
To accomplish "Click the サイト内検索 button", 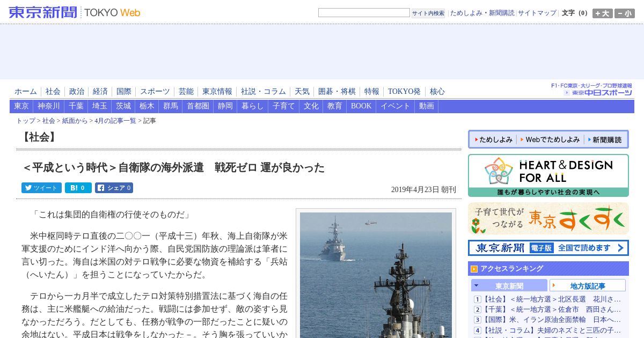I will [x=428, y=13].
